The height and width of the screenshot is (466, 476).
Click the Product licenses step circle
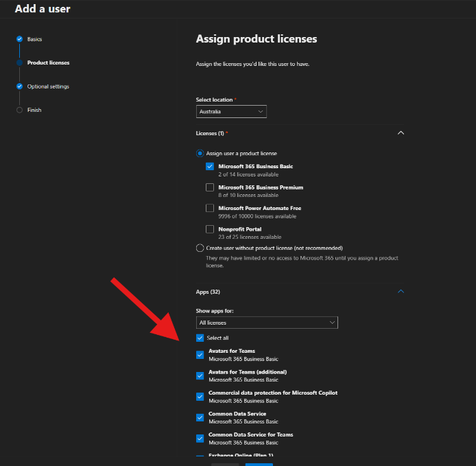tap(19, 62)
